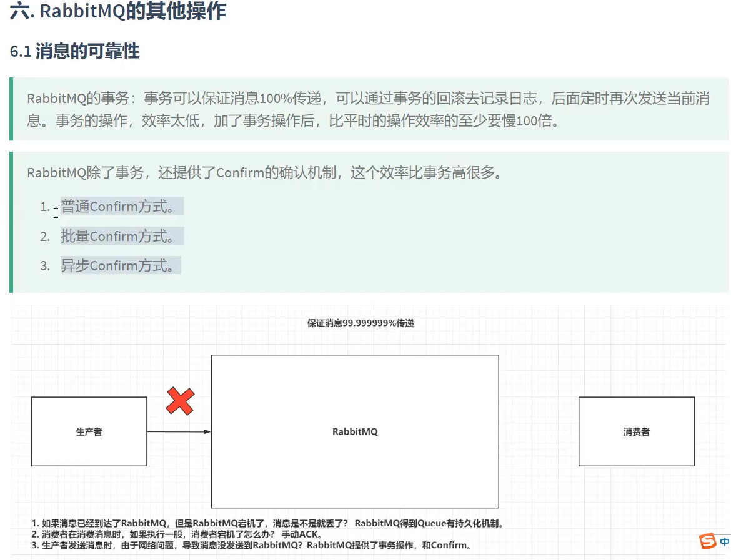Select the 消费者 consumer box

click(636, 431)
